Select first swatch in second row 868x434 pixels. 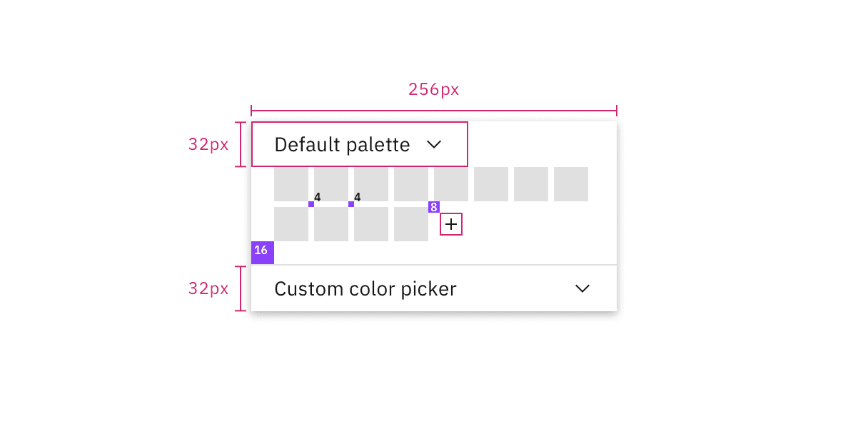tap(291, 224)
